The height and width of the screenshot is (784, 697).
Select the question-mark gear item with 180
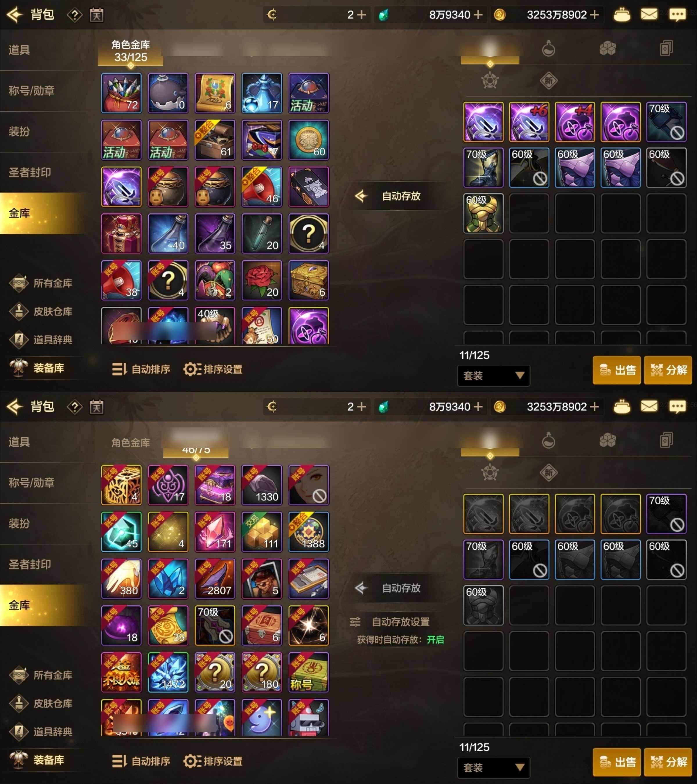262,672
